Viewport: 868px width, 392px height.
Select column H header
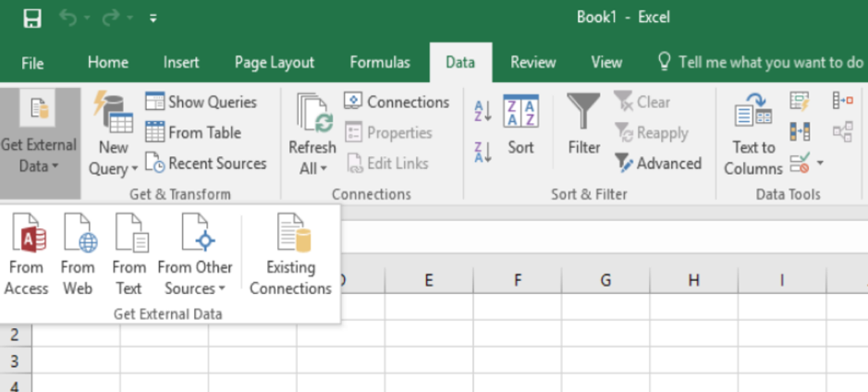tap(693, 280)
